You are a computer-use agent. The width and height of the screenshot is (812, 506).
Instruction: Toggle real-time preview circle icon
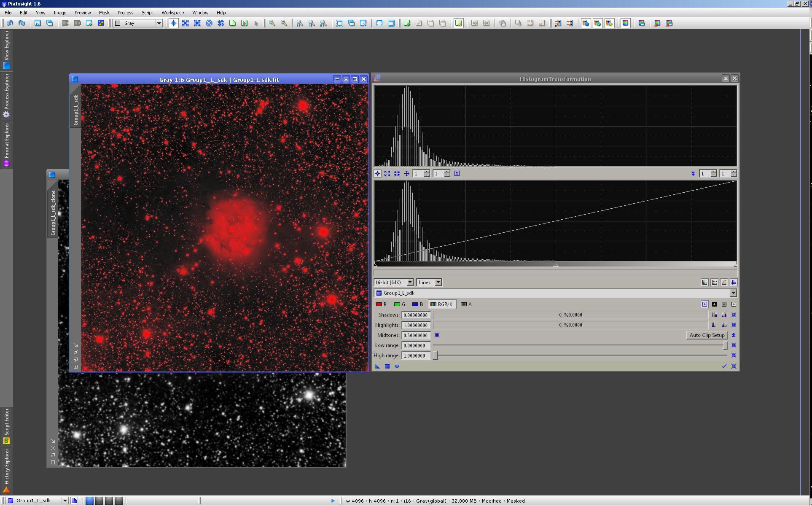click(397, 366)
